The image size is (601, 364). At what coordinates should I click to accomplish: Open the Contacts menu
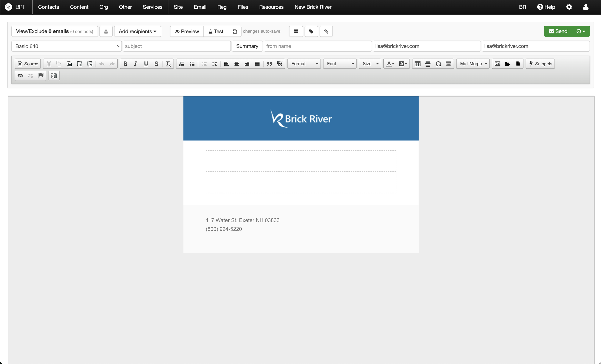click(x=49, y=7)
